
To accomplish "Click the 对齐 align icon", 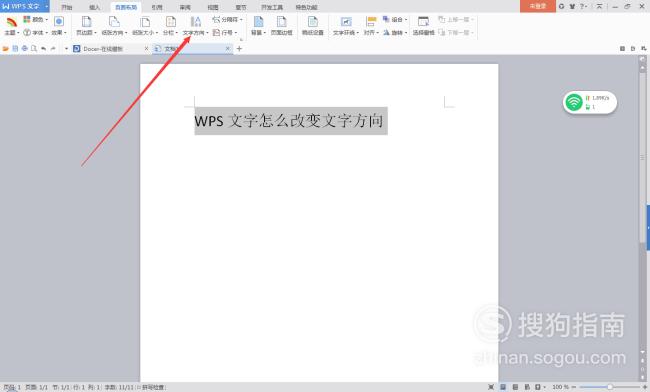I will (x=371, y=22).
